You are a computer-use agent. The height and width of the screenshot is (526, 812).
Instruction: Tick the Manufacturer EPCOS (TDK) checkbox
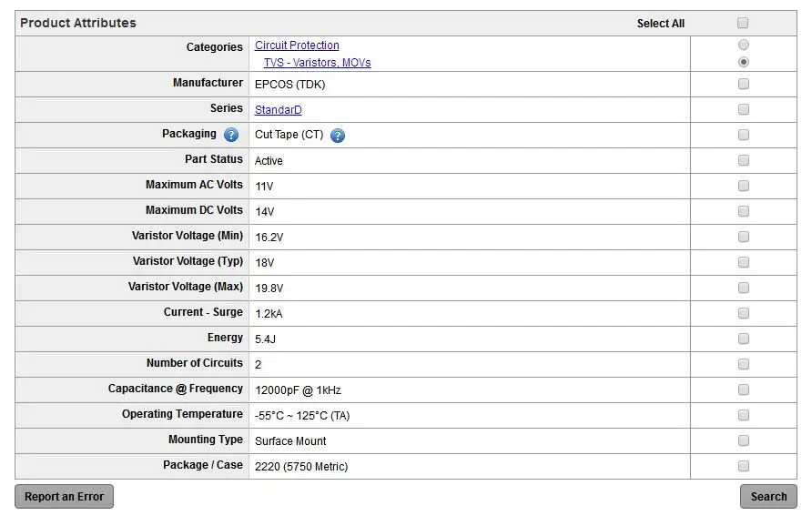[744, 84]
